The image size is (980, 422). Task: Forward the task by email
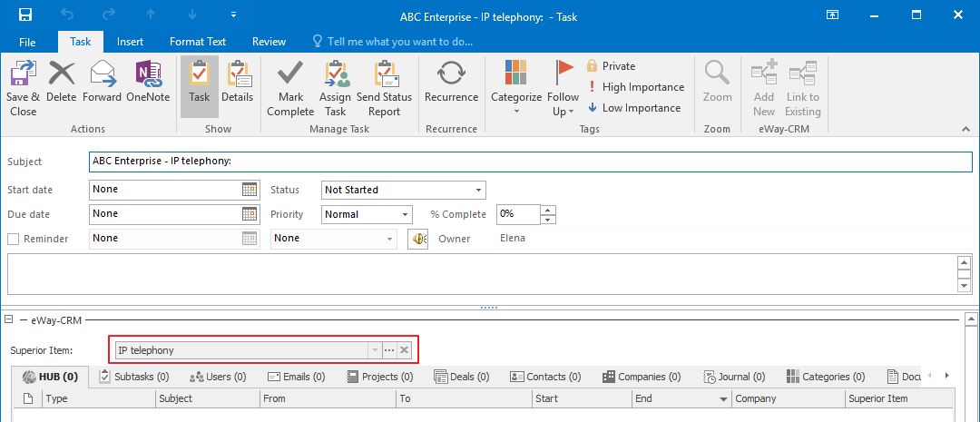pos(102,82)
